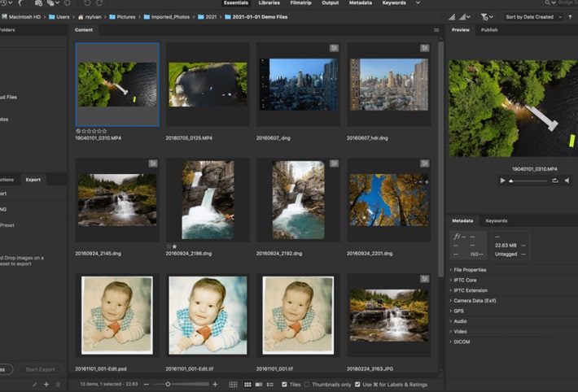Click the Open in Camera Raw icon
The height and width of the screenshot is (392, 578).
click(68, 2)
